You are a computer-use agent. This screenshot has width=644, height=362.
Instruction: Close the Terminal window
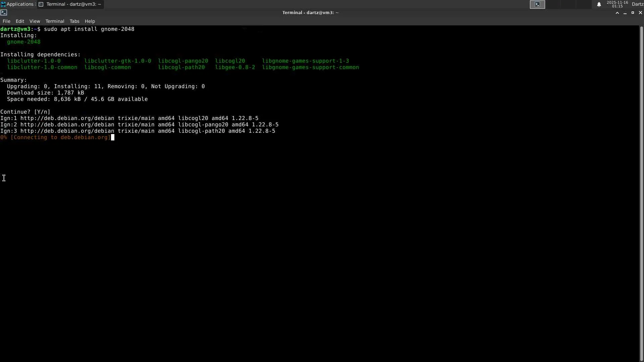click(x=640, y=13)
